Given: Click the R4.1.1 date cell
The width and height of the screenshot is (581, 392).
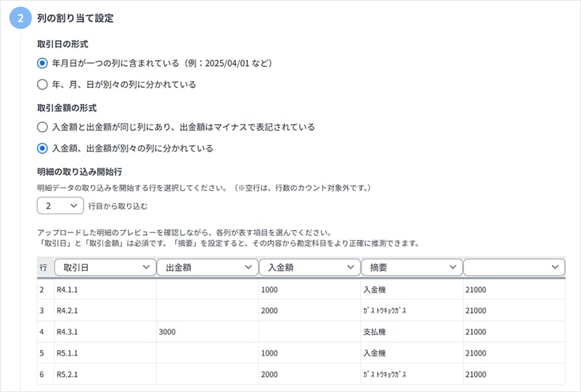Looking at the screenshot, I should point(105,290).
